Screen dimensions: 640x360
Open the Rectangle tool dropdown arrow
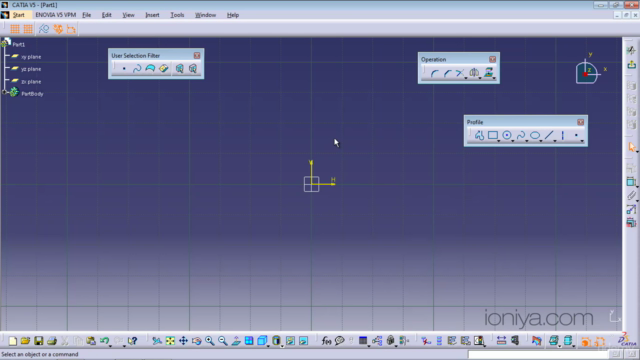pos(499,141)
